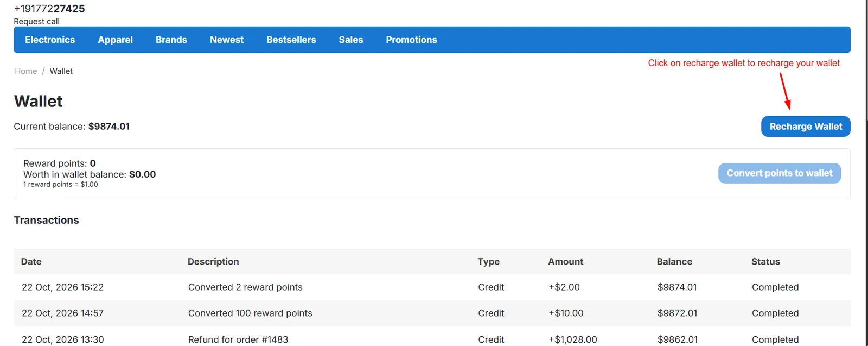Screen dimensions: 868x346
Task: Go to the Brands menu
Action: click(x=171, y=40)
